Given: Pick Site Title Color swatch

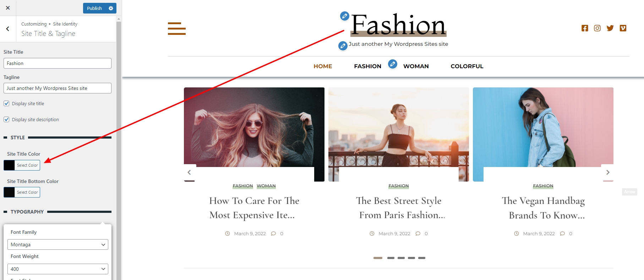Looking at the screenshot, I should 9,165.
